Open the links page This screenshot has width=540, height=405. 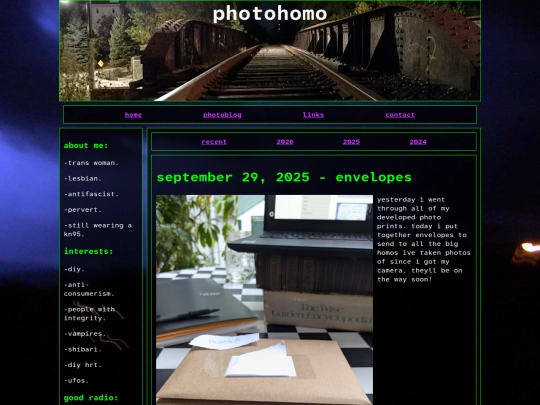click(x=313, y=115)
